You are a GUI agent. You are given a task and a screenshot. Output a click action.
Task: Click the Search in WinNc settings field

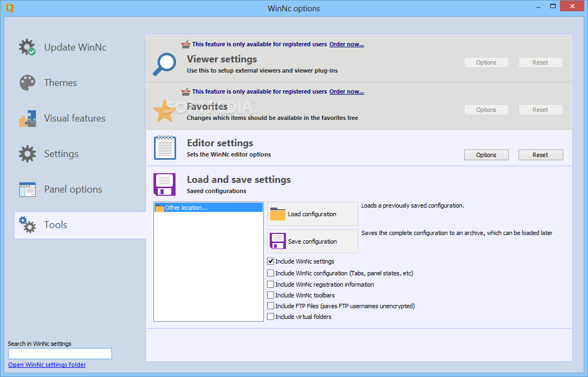(60, 353)
